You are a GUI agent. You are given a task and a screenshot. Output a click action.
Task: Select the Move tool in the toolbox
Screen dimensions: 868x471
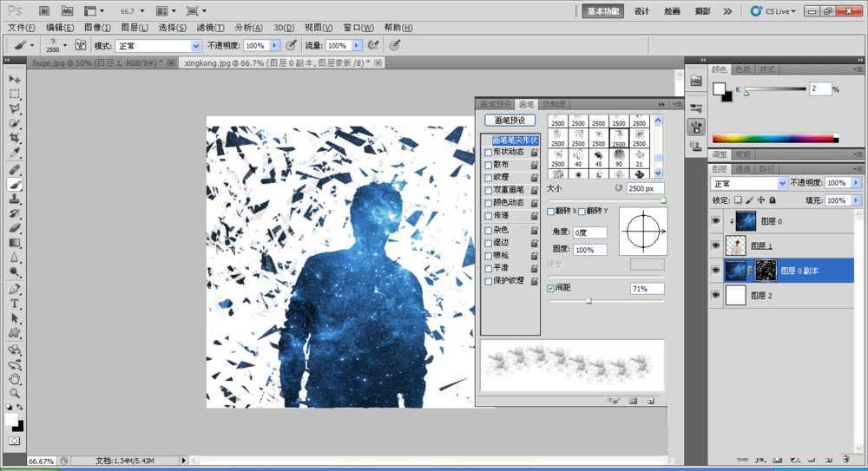tap(15, 79)
